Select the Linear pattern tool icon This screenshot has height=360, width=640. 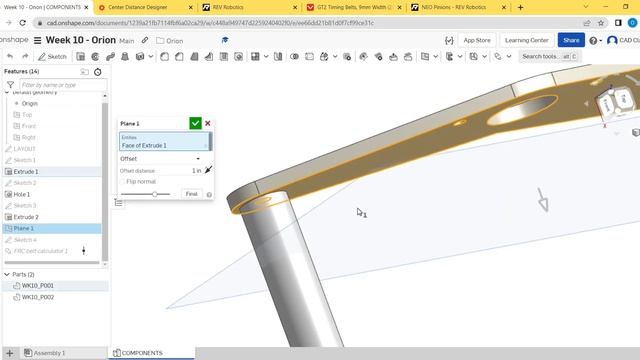point(256,56)
